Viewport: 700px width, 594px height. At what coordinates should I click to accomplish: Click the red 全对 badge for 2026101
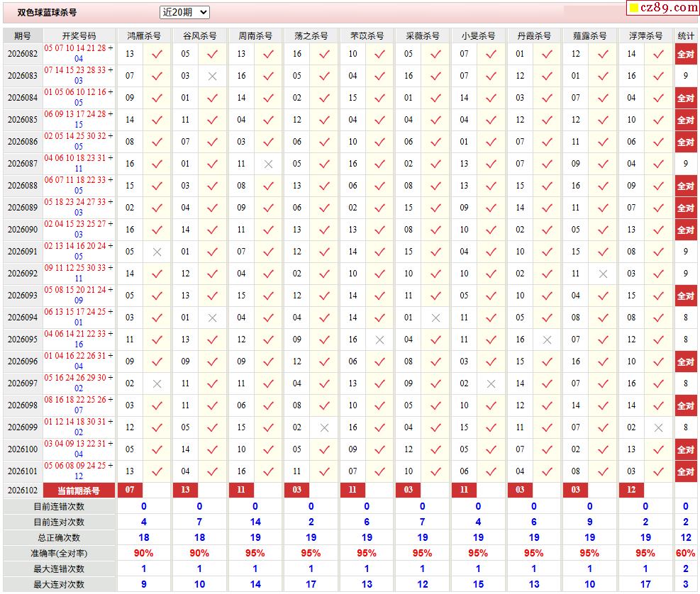(685, 471)
